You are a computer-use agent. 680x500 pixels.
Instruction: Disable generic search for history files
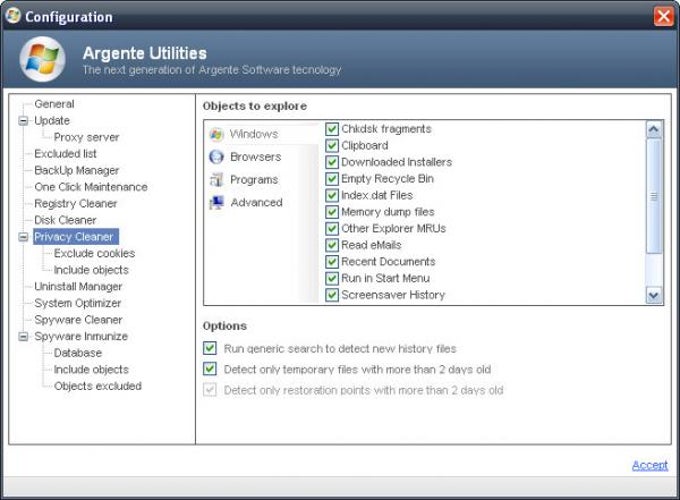coord(210,348)
